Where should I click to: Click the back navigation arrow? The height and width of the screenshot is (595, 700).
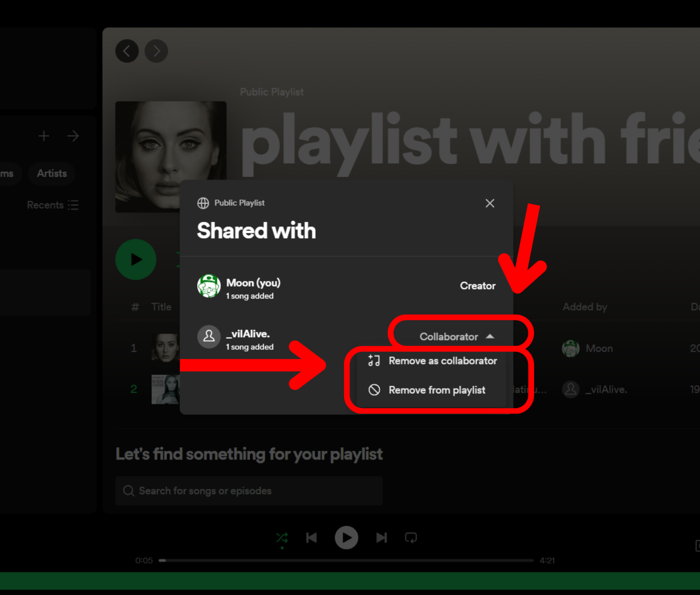pyautogui.click(x=127, y=51)
